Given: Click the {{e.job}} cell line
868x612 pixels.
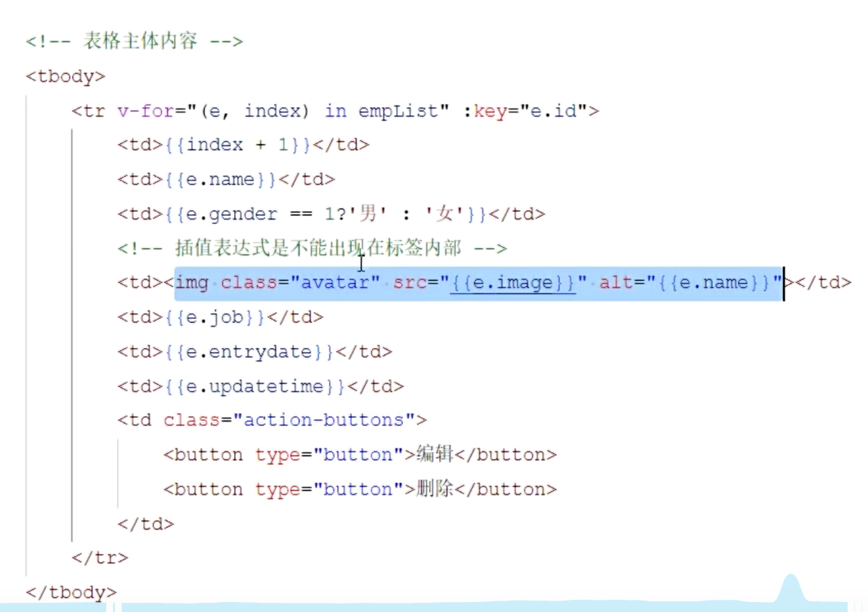Looking at the screenshot, I should click(220, 317).
